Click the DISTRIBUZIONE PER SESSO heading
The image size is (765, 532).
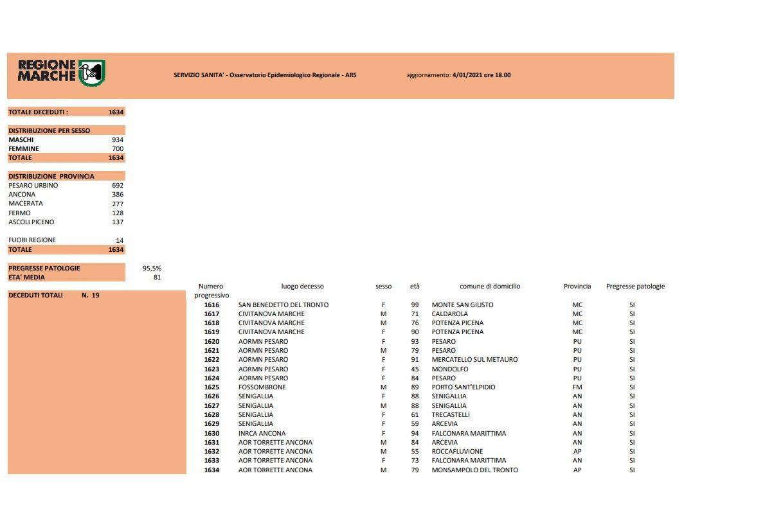(50, 130)
